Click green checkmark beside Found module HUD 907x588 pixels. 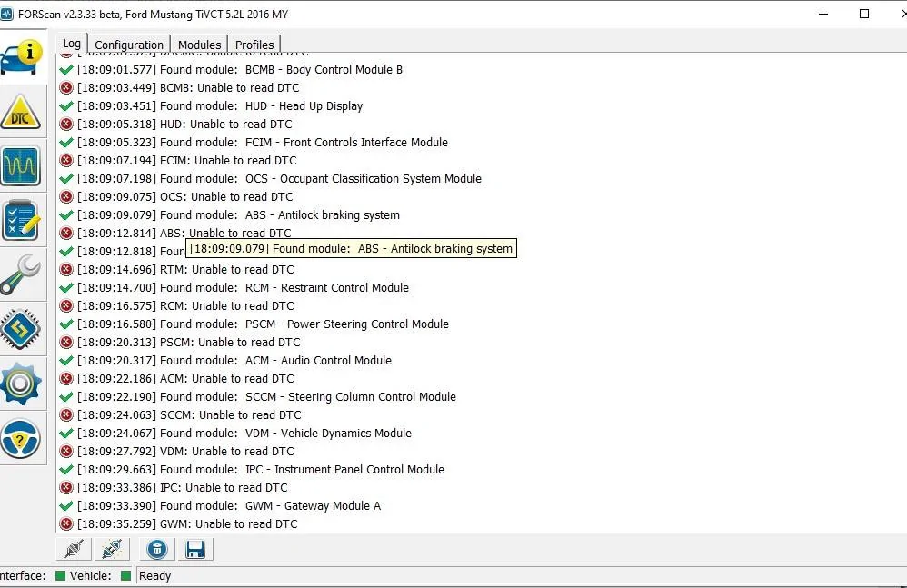(x=66, y=106)
